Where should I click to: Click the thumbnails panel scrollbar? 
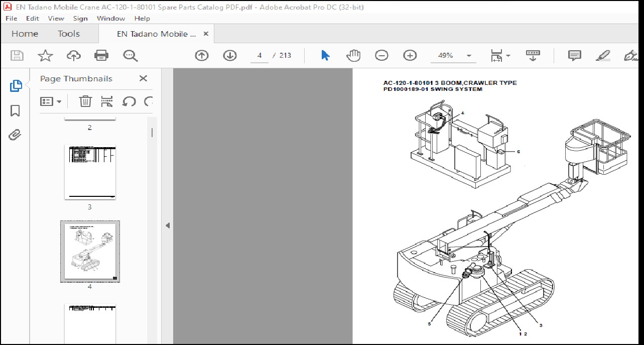pos(152,132)
